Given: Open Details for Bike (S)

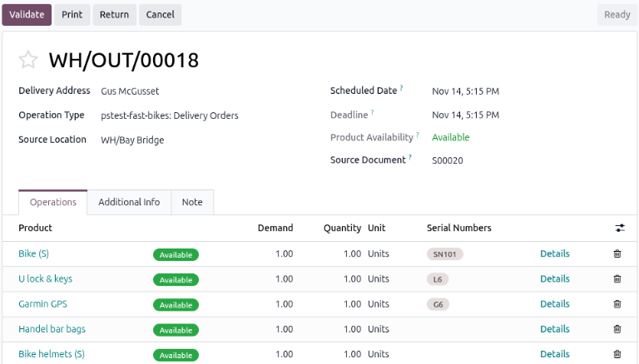Looking at the screenshot, I should pos(554,254).
